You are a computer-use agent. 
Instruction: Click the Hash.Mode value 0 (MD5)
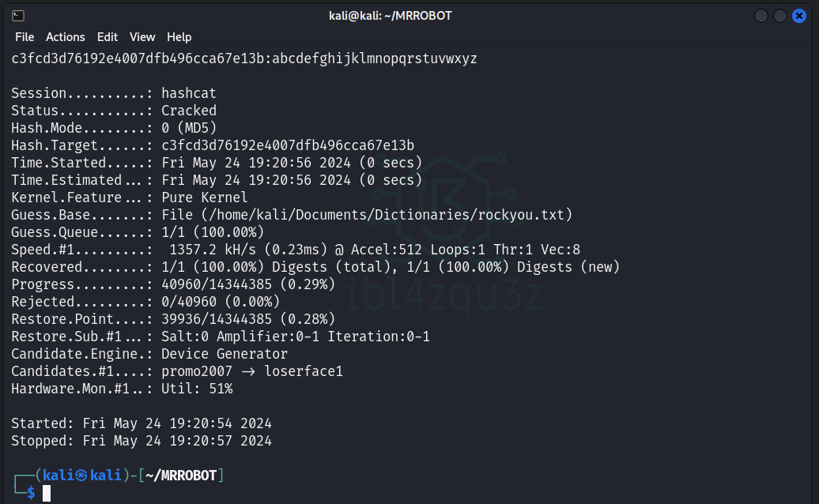(x=189, y=128)
